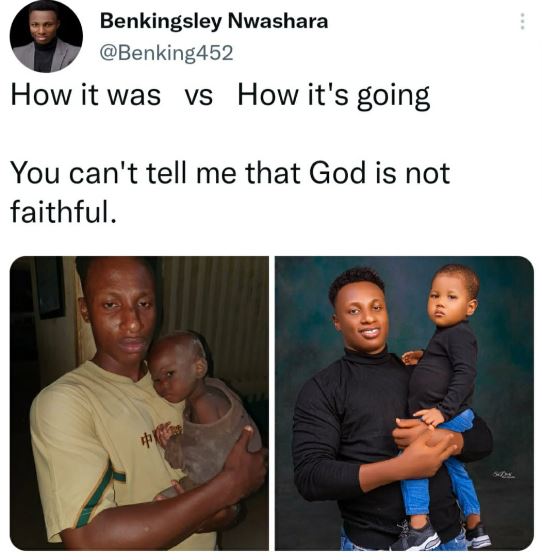The height and width of the screenshot is (560, 542).
Task: Open the right studio portrait photo
Action: point(404,403)
